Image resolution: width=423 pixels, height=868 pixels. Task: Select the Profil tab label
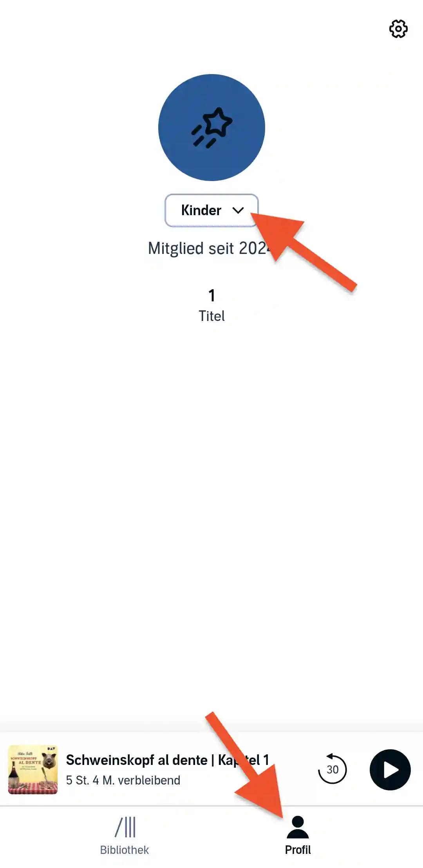tap(298, 850)
